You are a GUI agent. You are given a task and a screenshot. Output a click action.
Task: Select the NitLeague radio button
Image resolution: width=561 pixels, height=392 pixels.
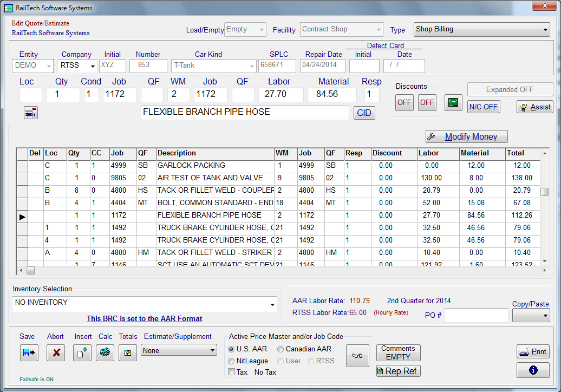232,361
